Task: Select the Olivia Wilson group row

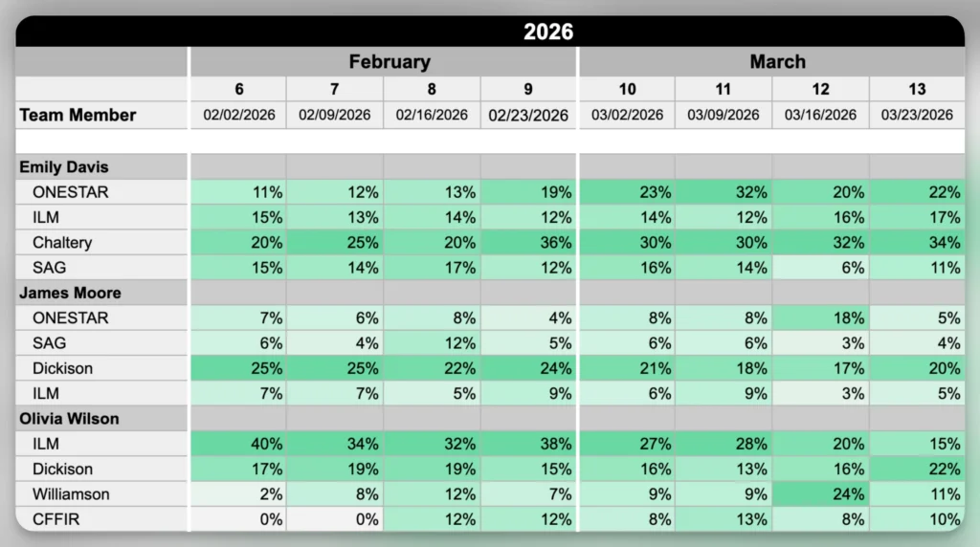Action: click(x=67, y=419)
